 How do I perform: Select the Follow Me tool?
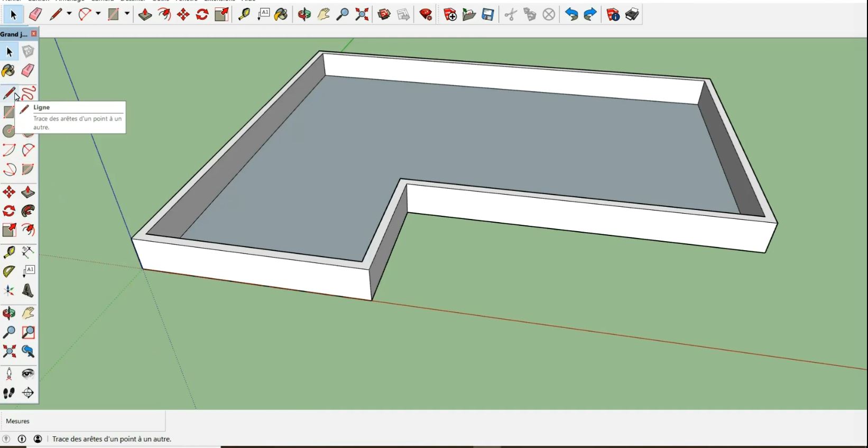28,211
